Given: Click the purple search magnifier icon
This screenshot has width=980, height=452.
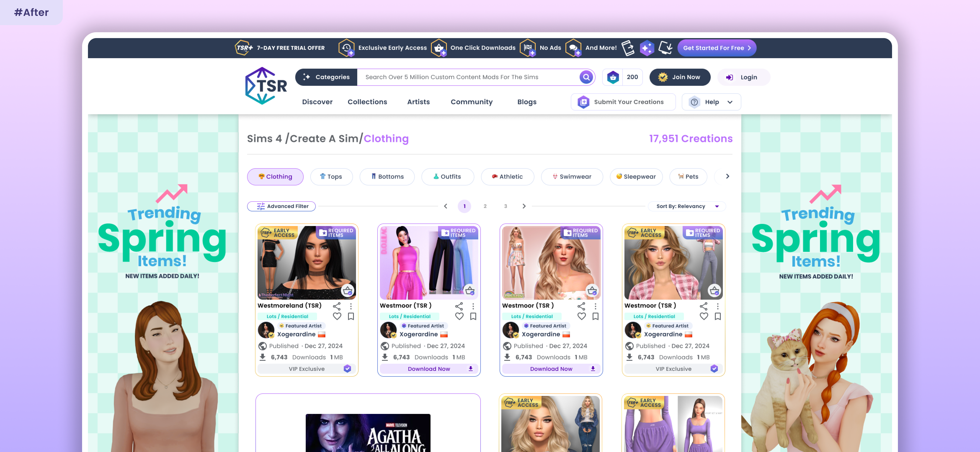Looking at the screenshot, I should pos(586,77).
